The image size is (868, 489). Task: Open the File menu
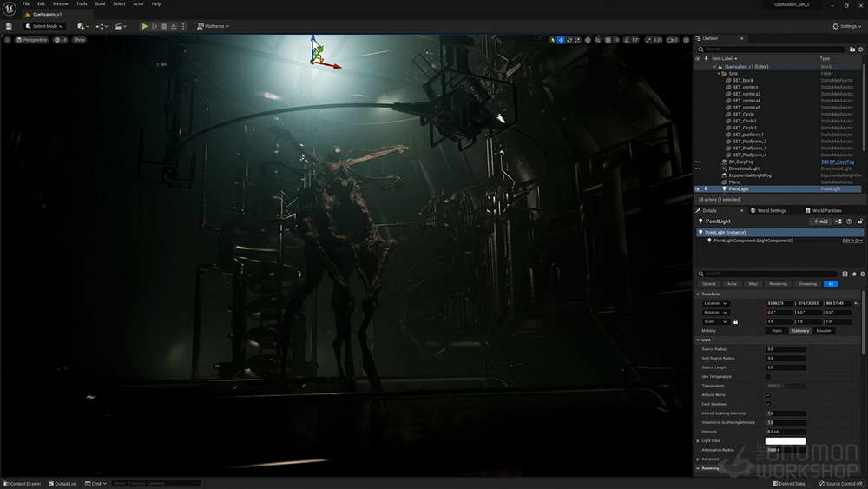point(26,3)
